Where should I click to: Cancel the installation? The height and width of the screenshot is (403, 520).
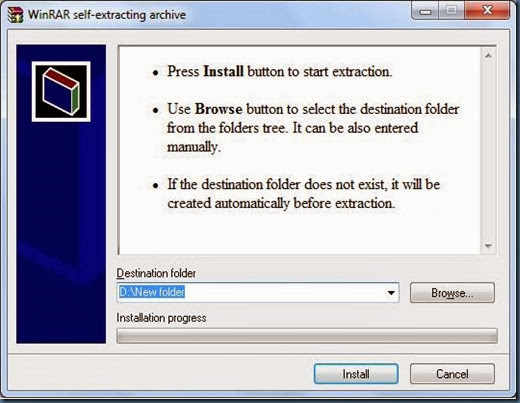tap(452, 374)
